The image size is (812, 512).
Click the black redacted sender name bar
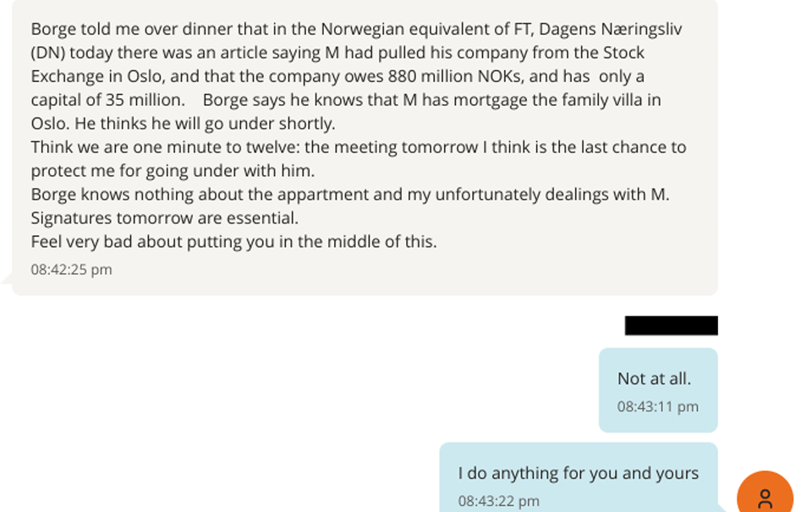(x=671, y=326)
